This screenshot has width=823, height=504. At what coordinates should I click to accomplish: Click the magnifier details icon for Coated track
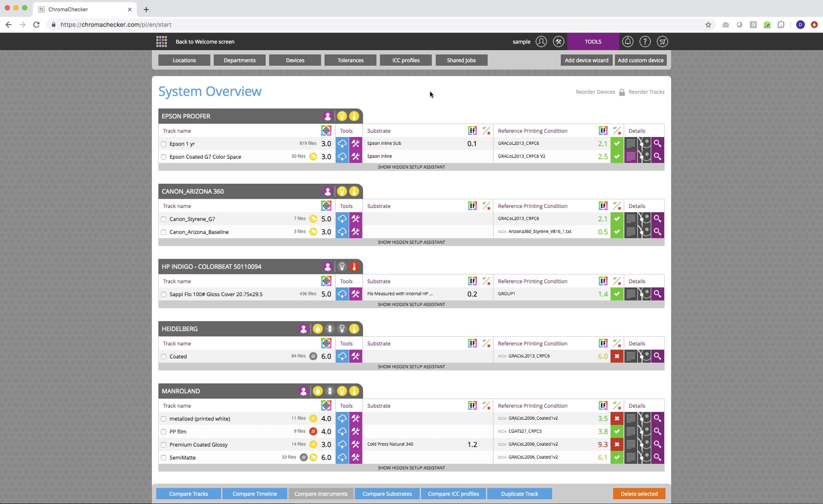657,356
